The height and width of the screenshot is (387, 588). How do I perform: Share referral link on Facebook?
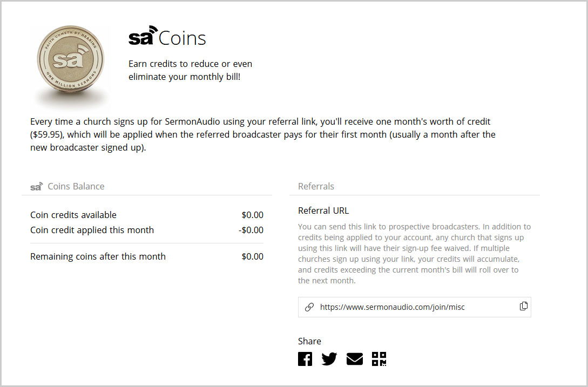point(305,359)
